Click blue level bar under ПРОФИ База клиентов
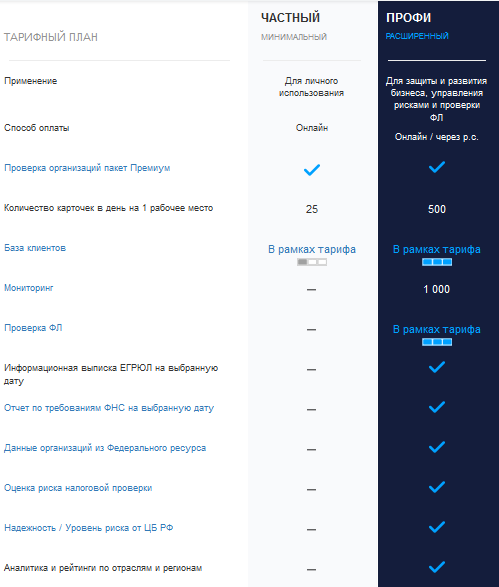Screen dimensions: 499x587 point(437,262)
